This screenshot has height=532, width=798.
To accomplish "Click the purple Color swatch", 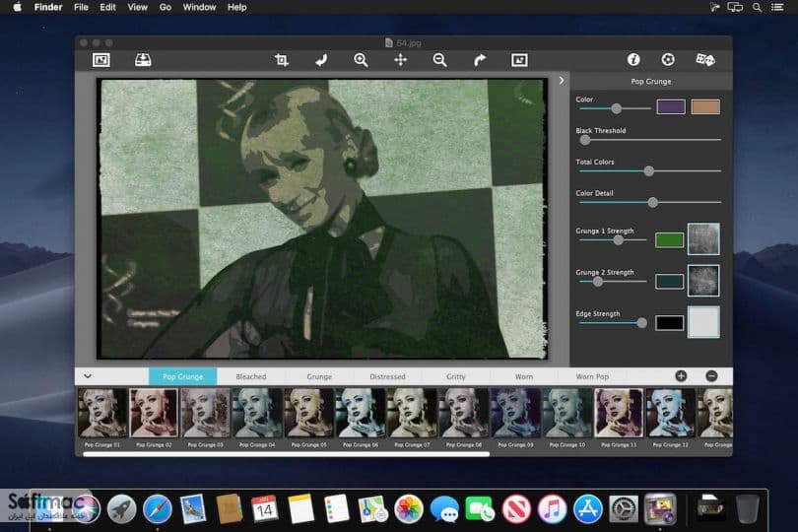I will (671, 107).
